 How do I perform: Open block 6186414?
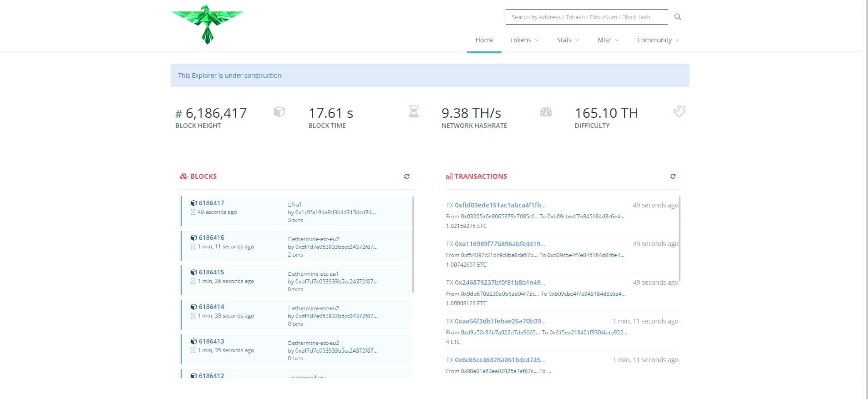(211, 307)
